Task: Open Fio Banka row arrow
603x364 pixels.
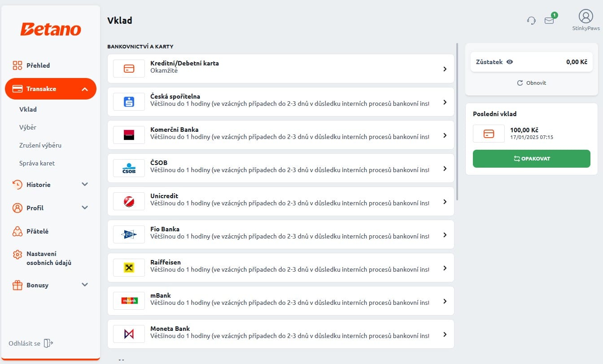Action: pos(445,235)
